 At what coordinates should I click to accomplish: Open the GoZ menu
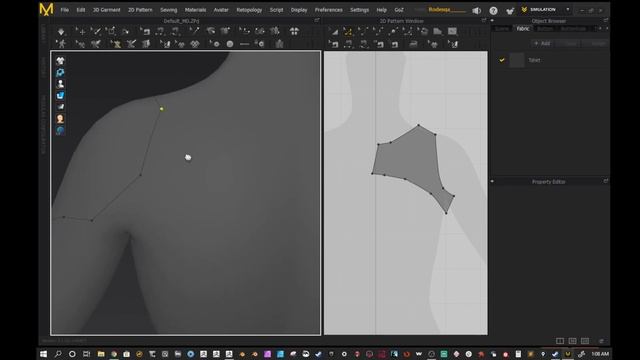(399, 10)
